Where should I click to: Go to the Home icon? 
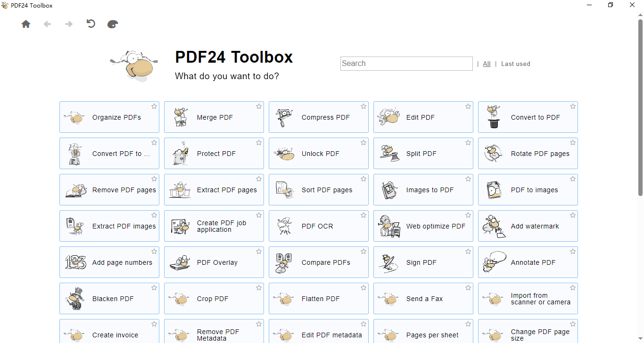[26, 24]
